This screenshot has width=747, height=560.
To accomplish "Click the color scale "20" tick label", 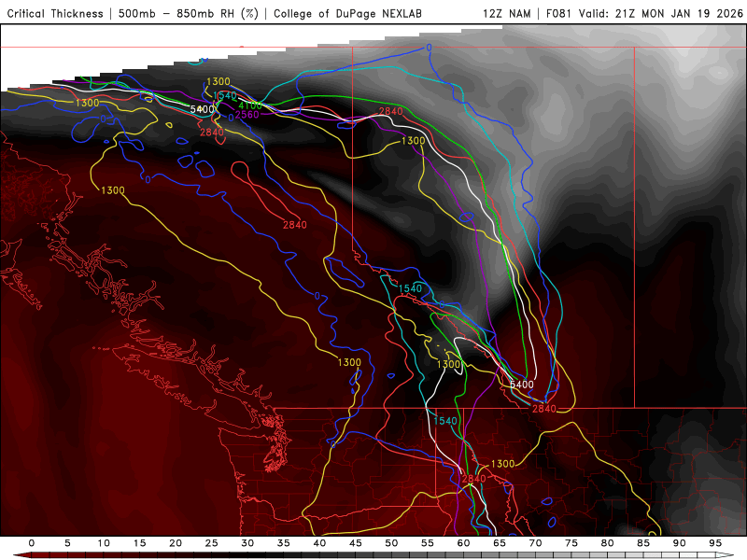I will 176,543.
